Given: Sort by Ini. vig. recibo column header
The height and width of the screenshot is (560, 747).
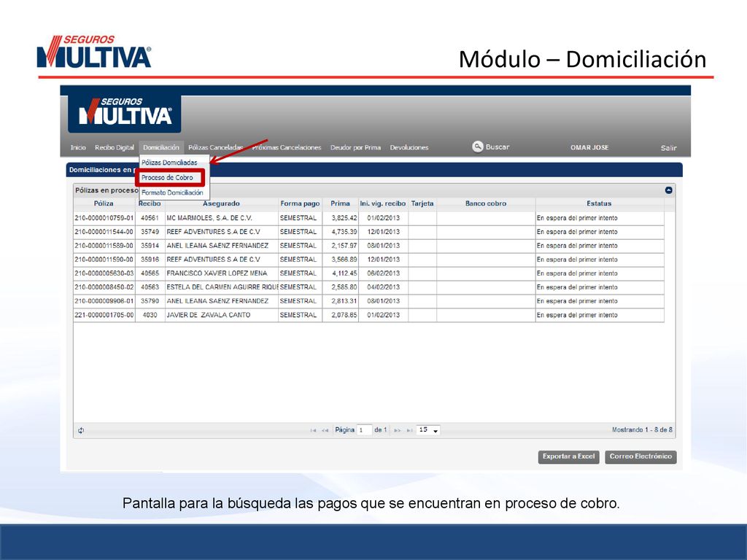Looking at the screenshot, I should [383, 203].
